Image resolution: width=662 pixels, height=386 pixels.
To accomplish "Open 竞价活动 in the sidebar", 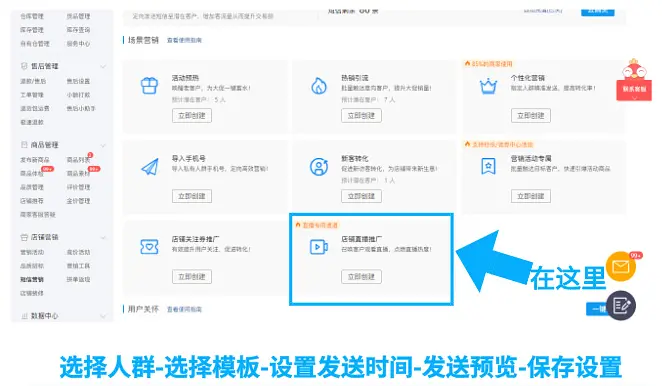I will [78, 252].
